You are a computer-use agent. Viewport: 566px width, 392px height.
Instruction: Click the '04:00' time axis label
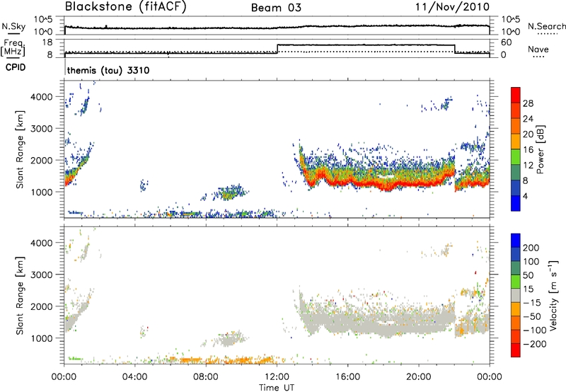tap(134, 377)
